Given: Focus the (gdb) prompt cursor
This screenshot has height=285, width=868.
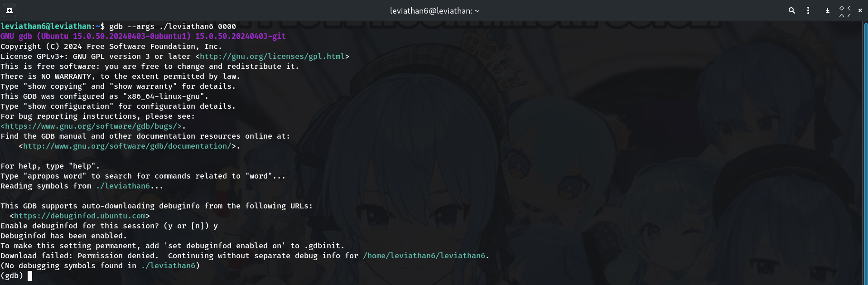Looking at the screenshot, I should coord(30,275).
